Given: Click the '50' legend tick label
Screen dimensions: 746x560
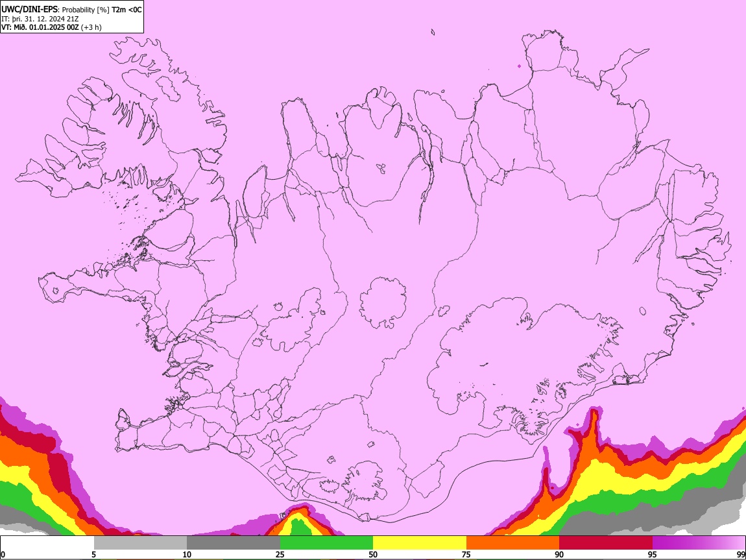Looking at the screenshot, I should point(373,555).
